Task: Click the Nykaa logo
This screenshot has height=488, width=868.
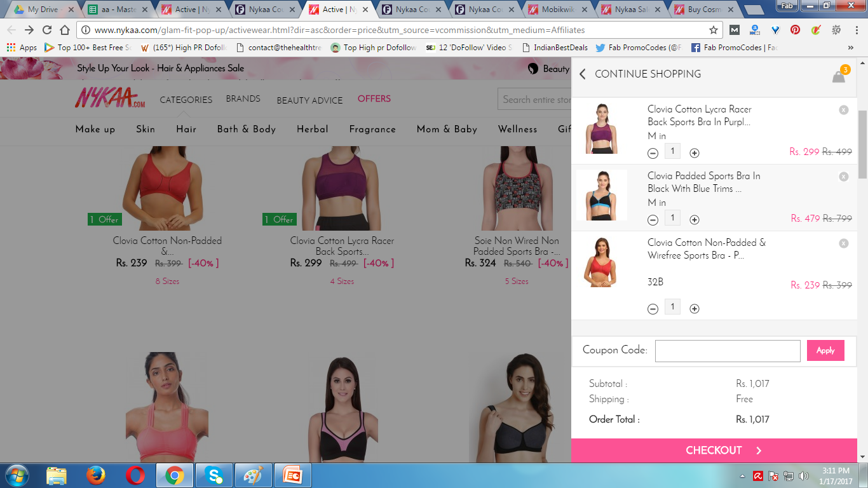Action: (x=111, y=98)
